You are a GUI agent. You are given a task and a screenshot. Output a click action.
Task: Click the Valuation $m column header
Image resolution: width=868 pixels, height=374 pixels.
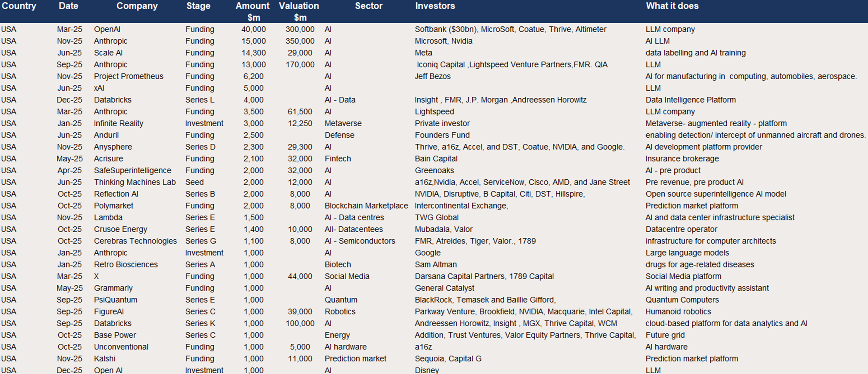point(299,12)
